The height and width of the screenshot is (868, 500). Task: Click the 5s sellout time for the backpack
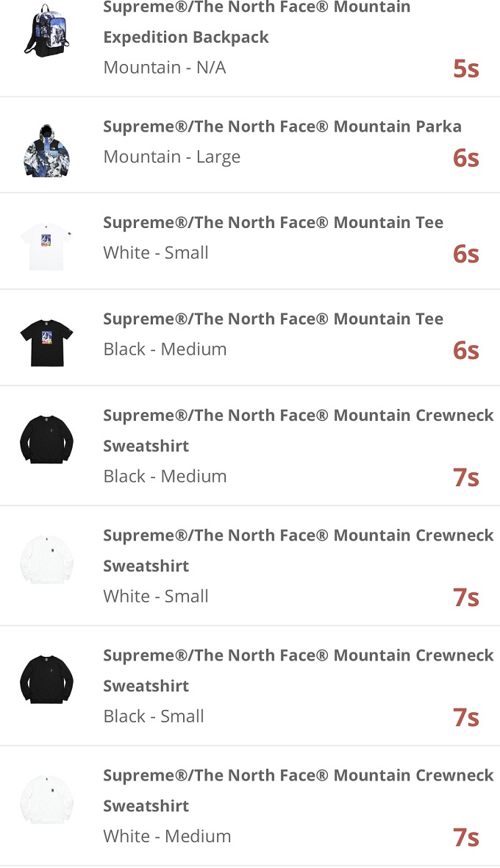point(465,69)
